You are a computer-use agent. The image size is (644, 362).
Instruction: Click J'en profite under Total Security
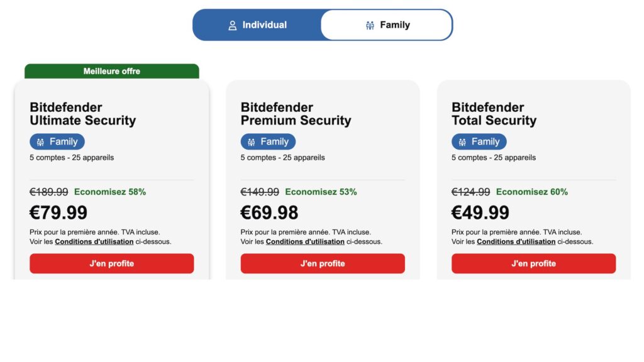click(533, 263)
